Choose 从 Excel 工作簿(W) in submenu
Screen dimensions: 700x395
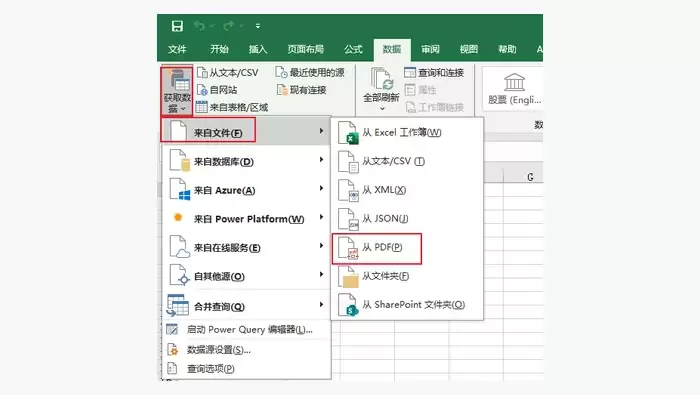tap(407, 133)
